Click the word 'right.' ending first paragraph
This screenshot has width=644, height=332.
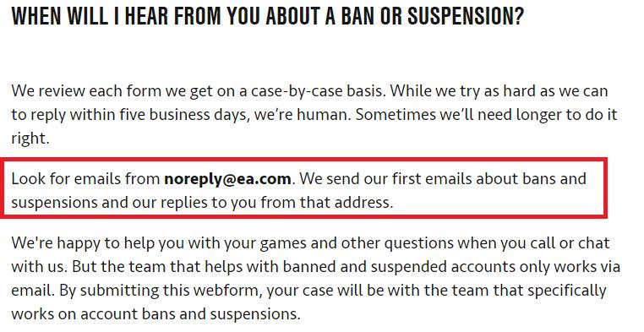tap(30, 139)
